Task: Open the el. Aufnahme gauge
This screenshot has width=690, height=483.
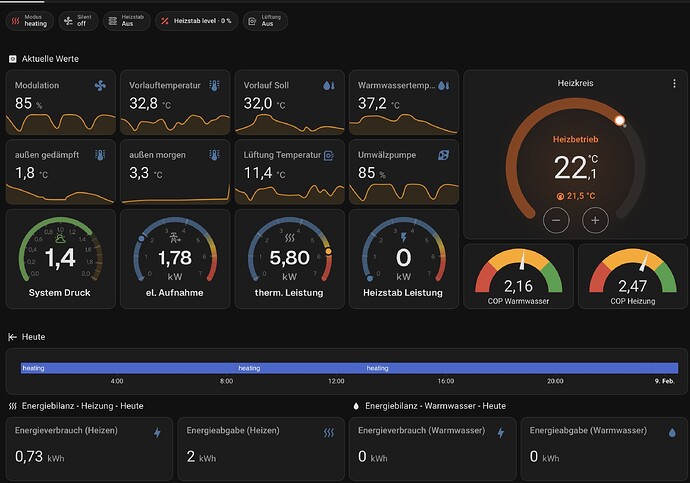Action: [x=175, y=259]
